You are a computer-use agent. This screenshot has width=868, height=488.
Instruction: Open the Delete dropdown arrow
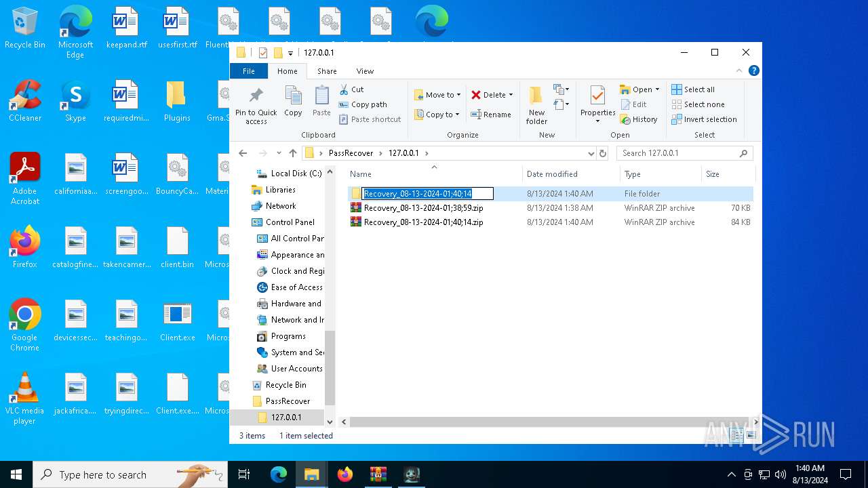click(x=511, y=95)
